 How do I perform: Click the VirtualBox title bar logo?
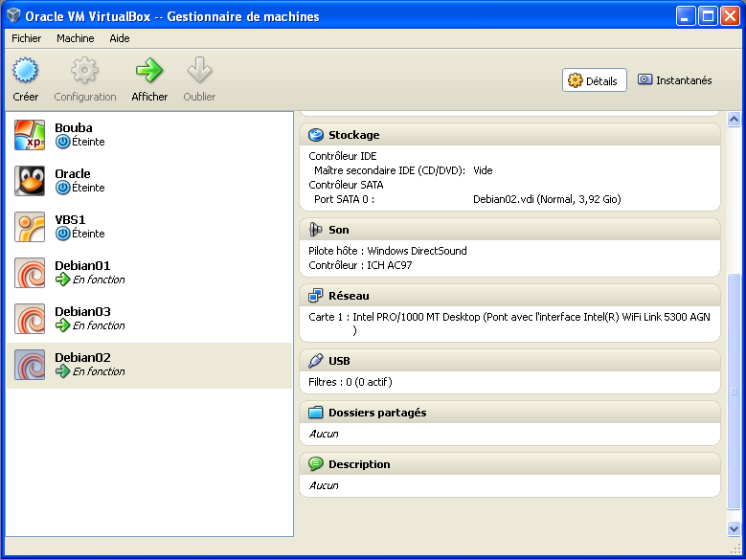point(13,15)
